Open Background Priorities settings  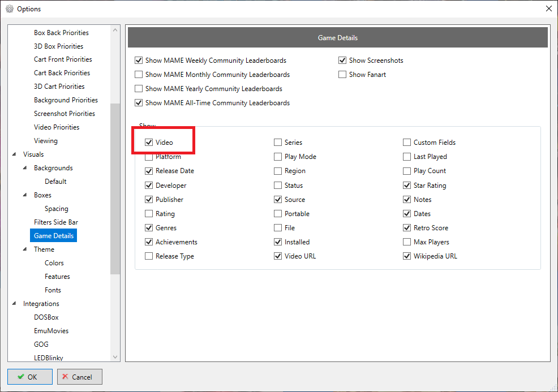pyautogui.click(x=66, y=100)
